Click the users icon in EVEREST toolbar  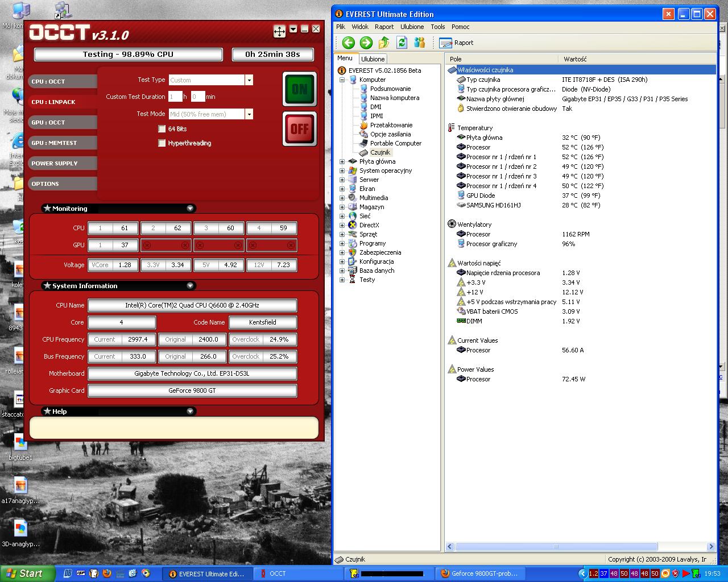[420, 43]
